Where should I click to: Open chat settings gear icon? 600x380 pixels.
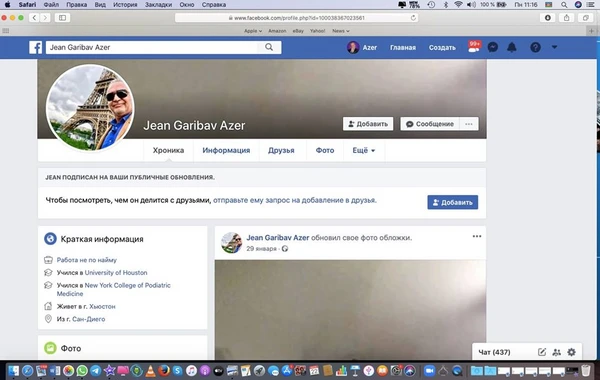tap(571, 352)
